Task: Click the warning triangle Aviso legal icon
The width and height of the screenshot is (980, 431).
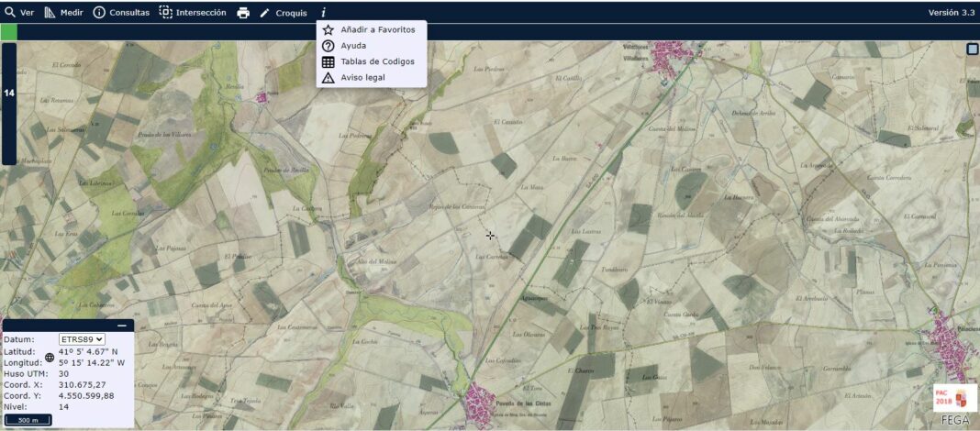Action: tap(328, 78)
